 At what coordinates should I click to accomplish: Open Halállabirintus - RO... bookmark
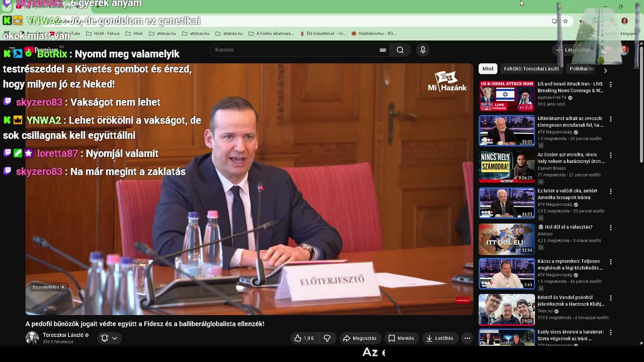pyautogui.click(x=374, y=34)
